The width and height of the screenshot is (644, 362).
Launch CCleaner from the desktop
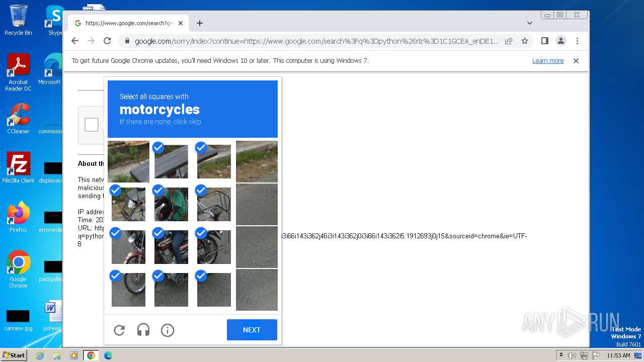click(x=18, y=119)
